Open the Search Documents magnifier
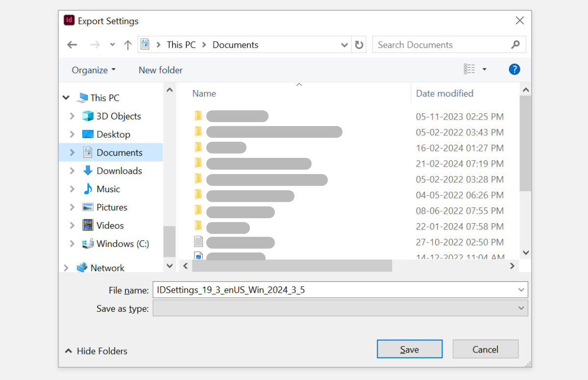This screenshot has width=588, height=380. click(515, 45)
